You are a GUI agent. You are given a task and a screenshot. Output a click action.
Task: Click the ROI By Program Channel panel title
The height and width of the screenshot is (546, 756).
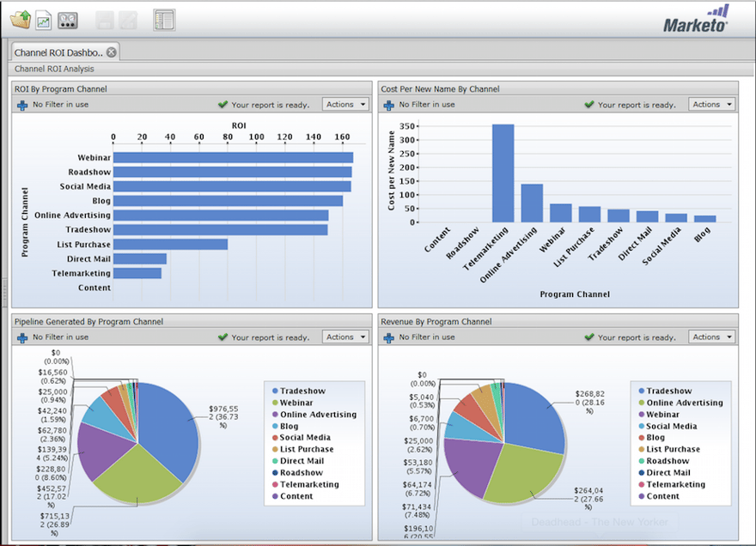(61, 88)
